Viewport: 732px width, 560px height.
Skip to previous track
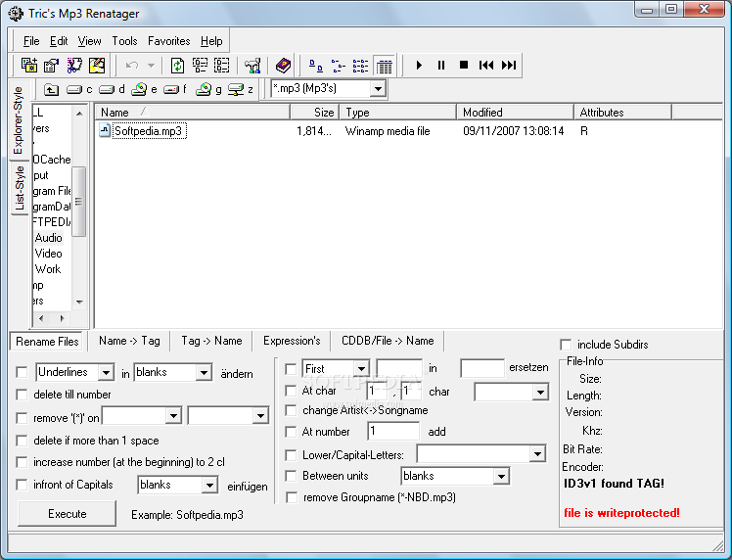pos(486,66)
